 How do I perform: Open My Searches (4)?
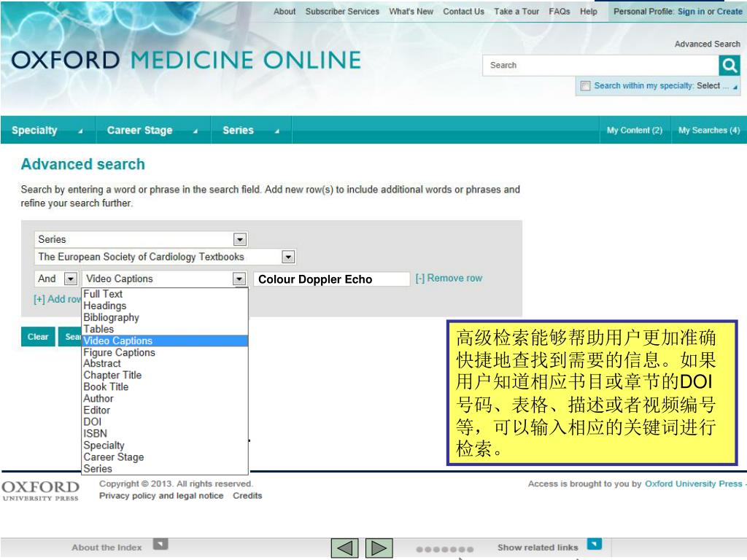(x=709, y=130)
